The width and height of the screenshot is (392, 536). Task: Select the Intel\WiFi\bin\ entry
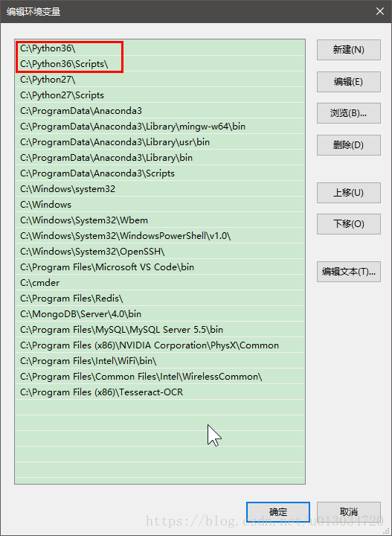(x=160, y=360)
